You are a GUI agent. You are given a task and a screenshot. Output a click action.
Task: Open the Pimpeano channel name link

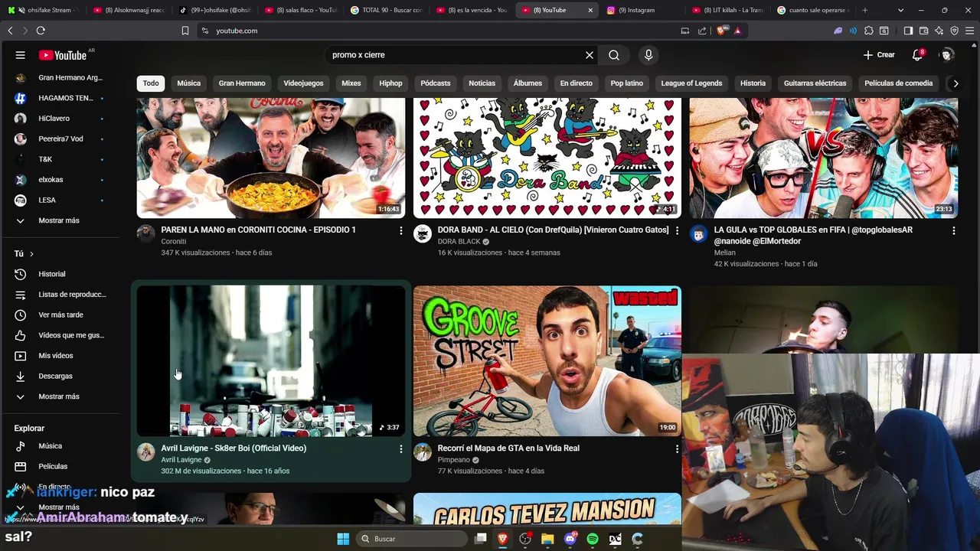coord(454,460)
